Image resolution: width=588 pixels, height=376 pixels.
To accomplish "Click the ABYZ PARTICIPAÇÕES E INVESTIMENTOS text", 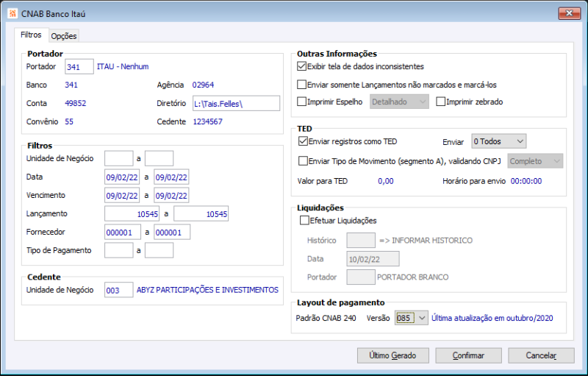I will click(207, 290).
